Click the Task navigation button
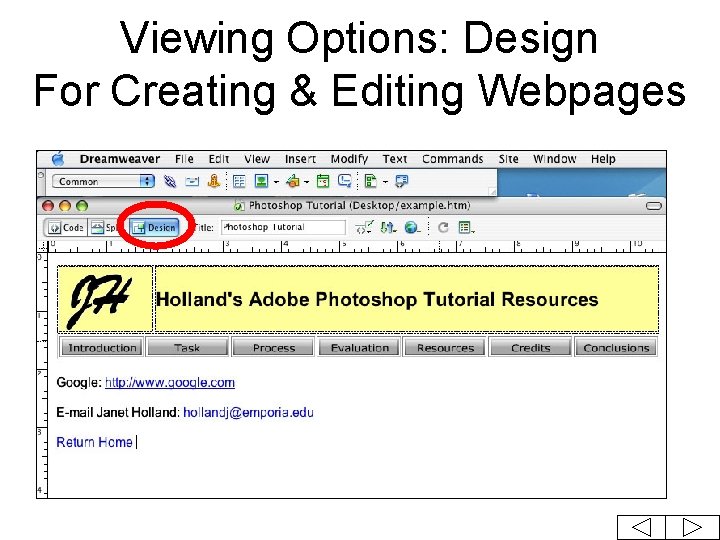 (187, 348)
